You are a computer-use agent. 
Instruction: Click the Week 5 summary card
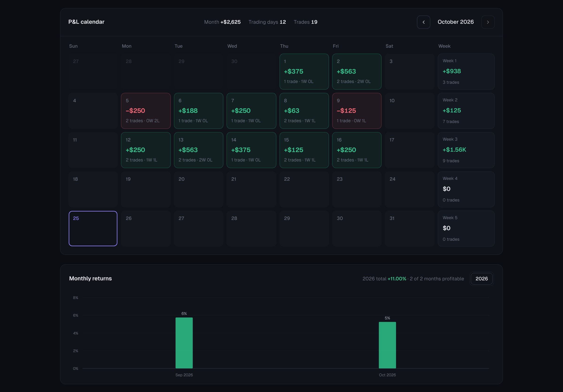[x=466, y=228]
